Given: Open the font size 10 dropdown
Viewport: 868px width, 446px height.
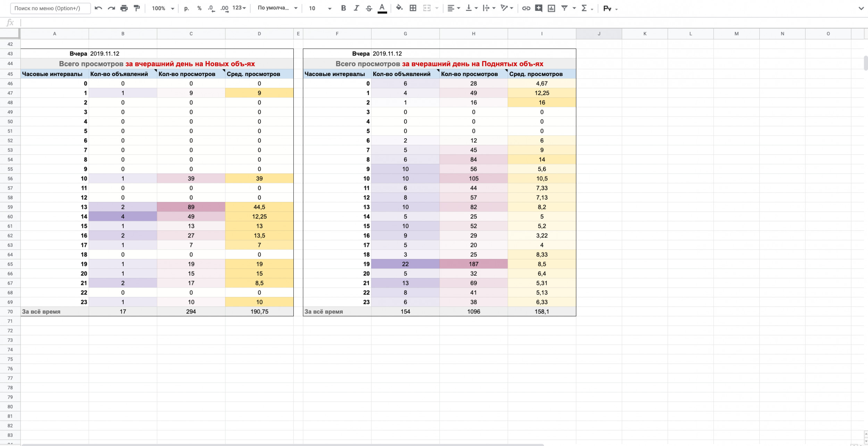Looking at the screenshot, I should [x=320, y=8].
